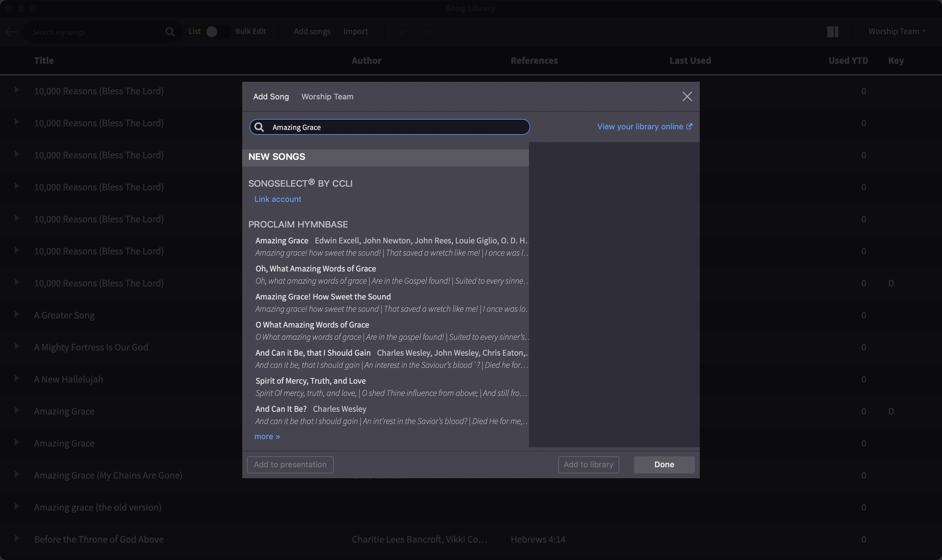Click the Add to presentation button
Viewport: 942px width, 560px height.
coord(290,465)
